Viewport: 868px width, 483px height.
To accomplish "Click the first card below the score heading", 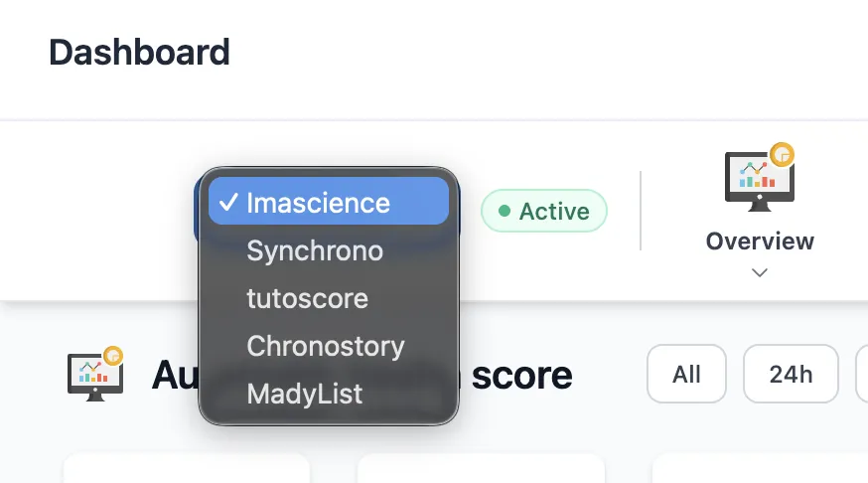I will (x=186, y=469).
